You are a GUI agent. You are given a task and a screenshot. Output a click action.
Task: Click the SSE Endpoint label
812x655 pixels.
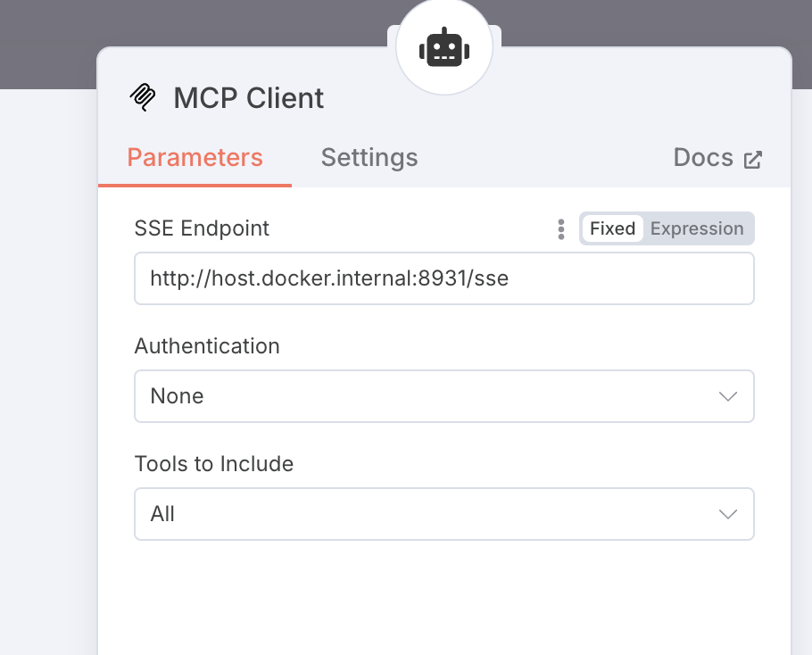202,228
